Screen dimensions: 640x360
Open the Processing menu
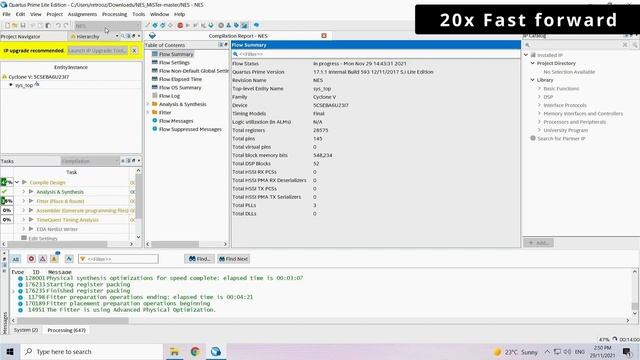click(x=114, y=14)
